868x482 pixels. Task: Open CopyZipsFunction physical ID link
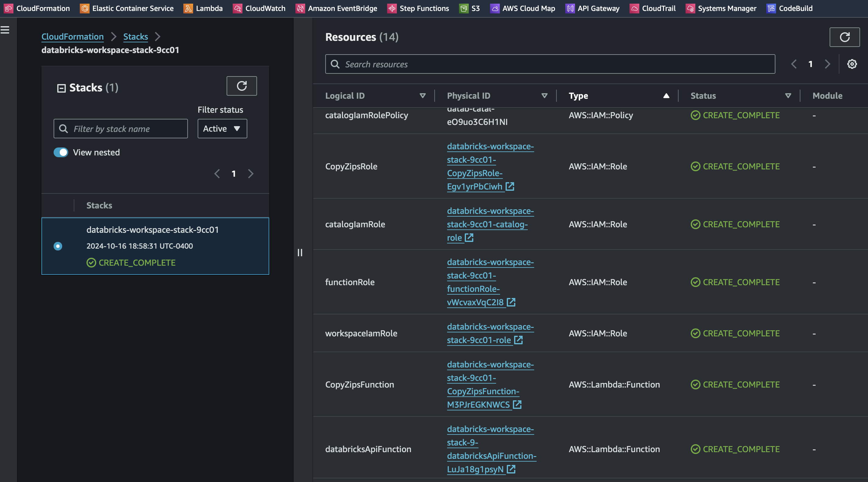(490, 385)
